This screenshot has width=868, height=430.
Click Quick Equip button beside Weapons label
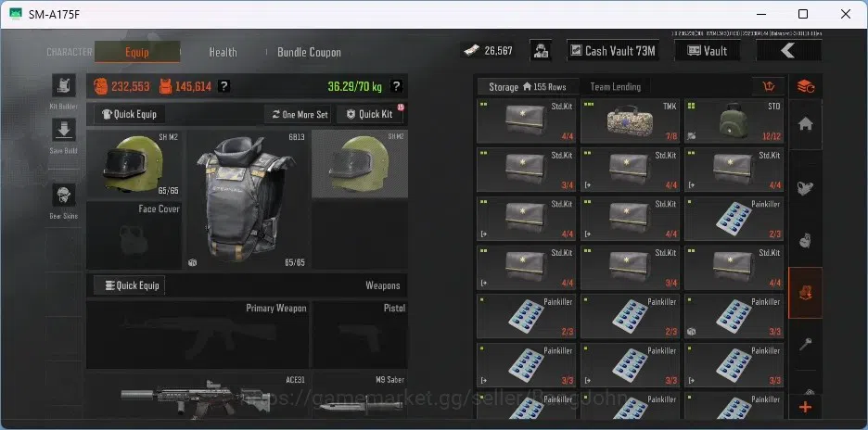coord(130,285)
